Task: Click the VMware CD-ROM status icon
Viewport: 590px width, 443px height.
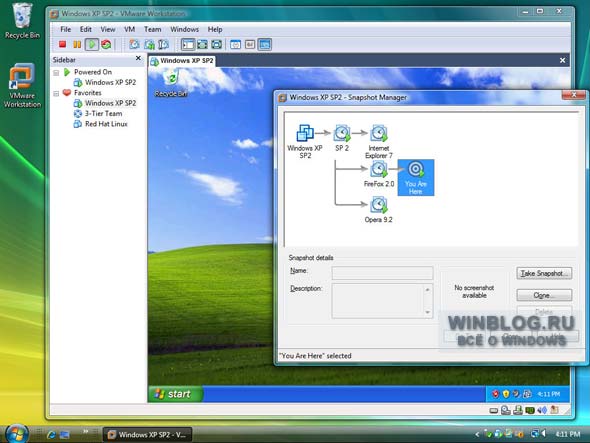Action: [506, 410]
